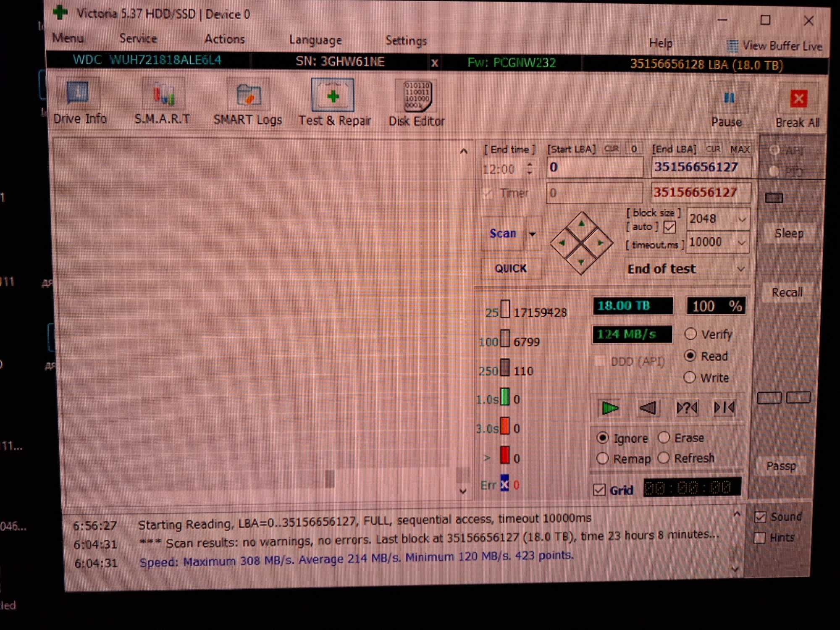Toggle the Grid checkbox
The height and width of the screenshot is (630, 840).
click(599, 490)
